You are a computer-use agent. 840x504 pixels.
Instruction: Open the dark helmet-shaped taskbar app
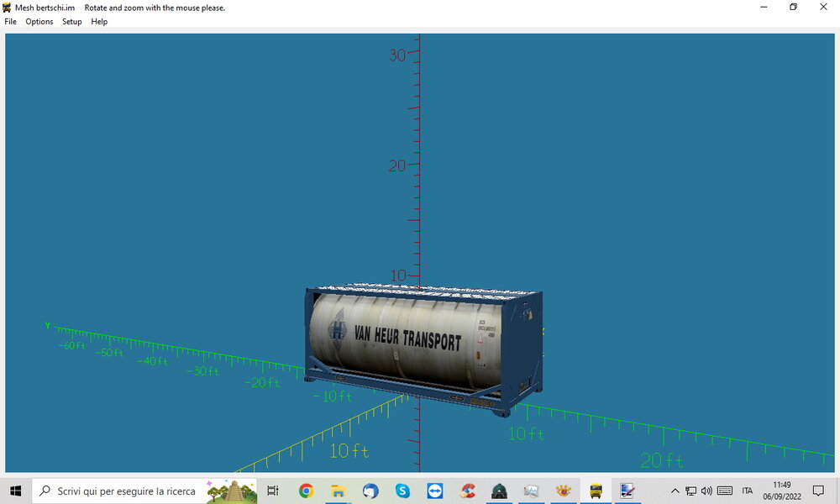point(499,491)
